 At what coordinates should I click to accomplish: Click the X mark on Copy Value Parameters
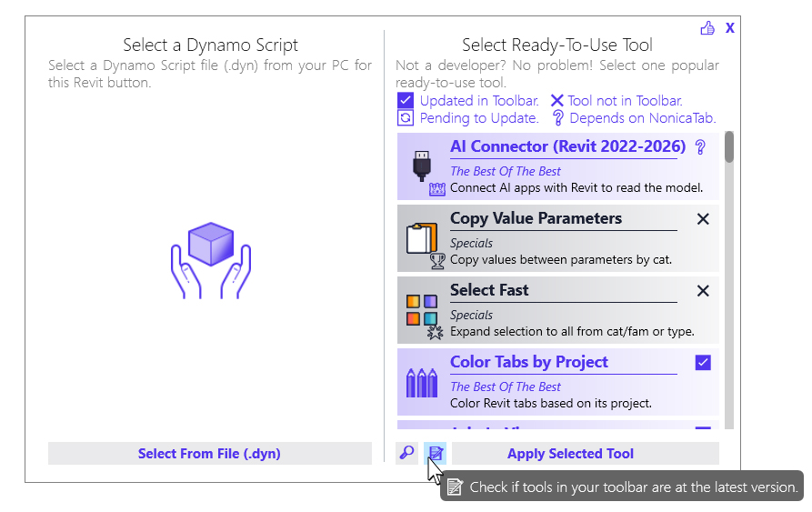point(703,219)
